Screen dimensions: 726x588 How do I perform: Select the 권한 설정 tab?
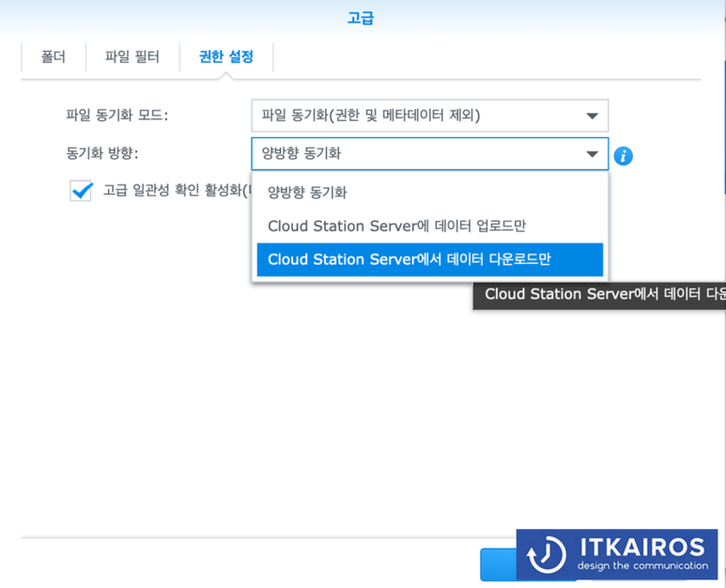(226, 57)
